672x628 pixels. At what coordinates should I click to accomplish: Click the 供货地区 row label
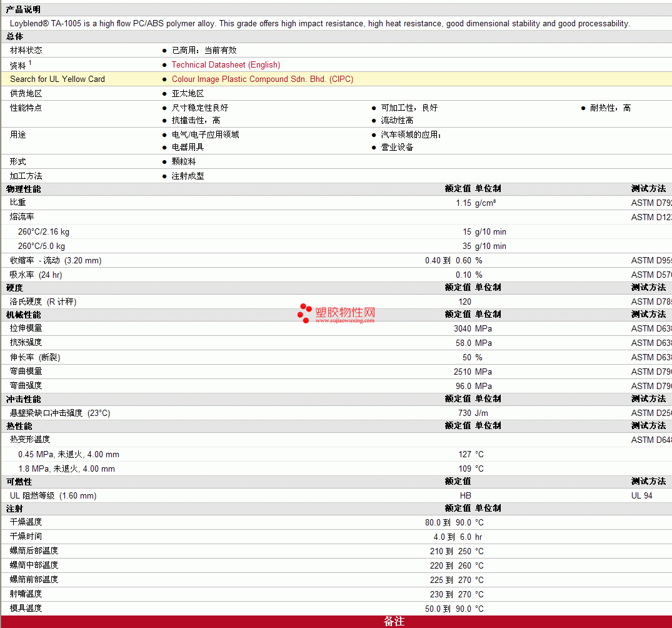[x=26, y=94]
